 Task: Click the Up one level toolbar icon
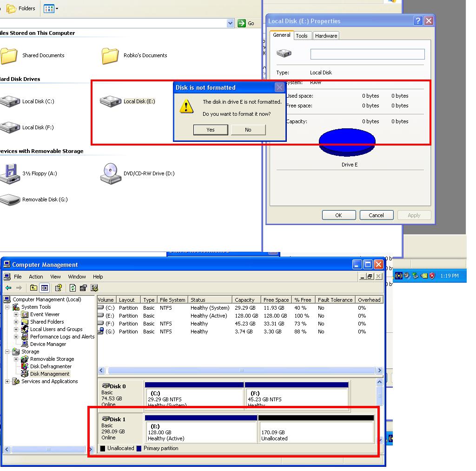[33, 288]
